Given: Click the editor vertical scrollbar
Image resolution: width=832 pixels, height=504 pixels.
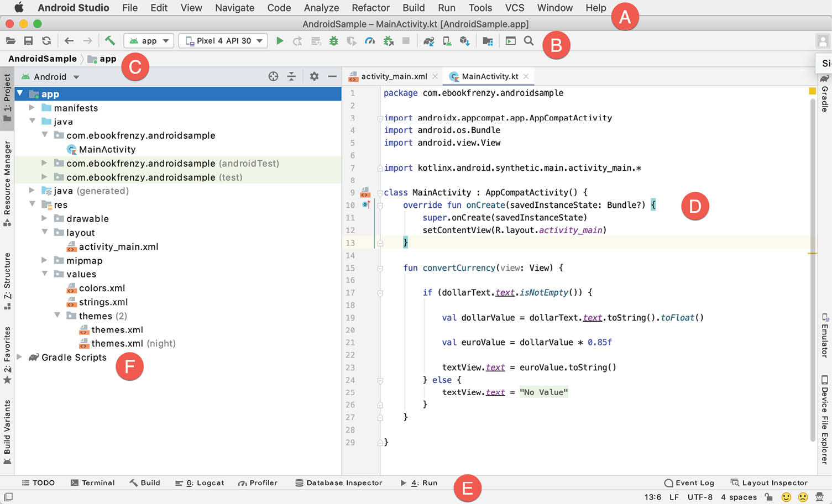Looking at the screenshot, I should pyautogui.click(x=813, y=271).
